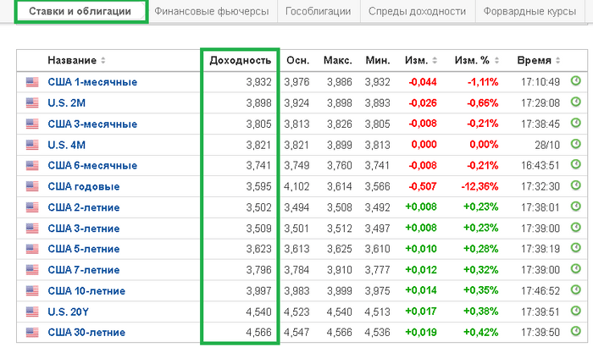Open the США 2-летние bond link
Viewport: 593px width, 364px height.
click(83, 207)
